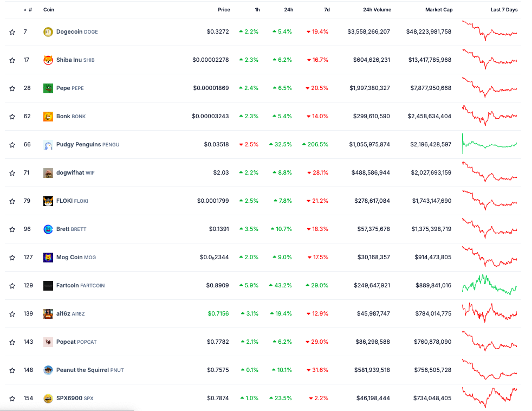The height and width of the screenshot is (411, 532).
Task: Click Mog Coin price $0.0₅2344
Action: (x=214, y=258)
